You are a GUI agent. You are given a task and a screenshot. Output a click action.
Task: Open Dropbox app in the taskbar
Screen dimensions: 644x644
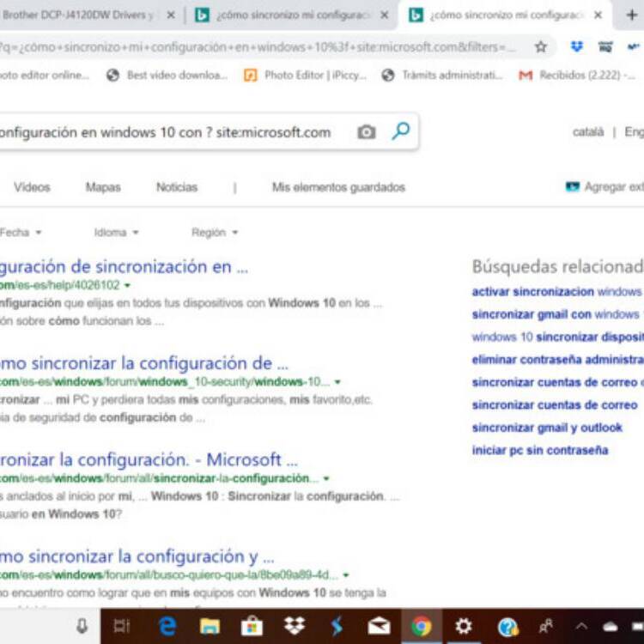(295, 626)
